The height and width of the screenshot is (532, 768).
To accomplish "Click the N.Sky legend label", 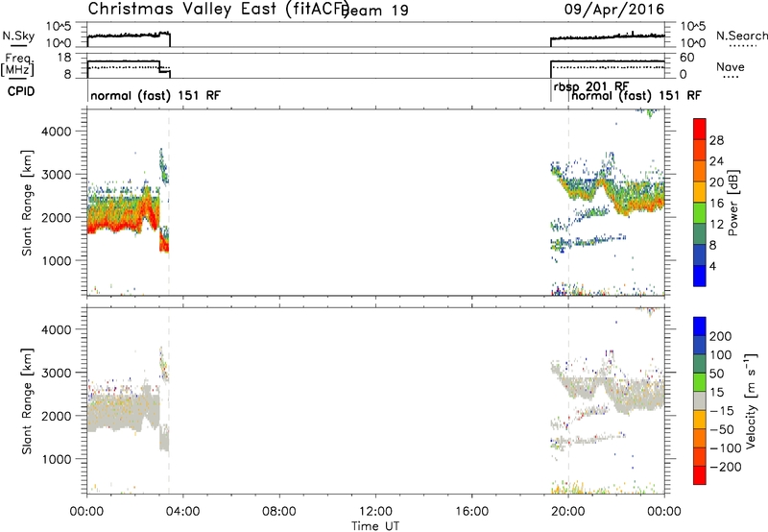I will [x=18, y=36].
